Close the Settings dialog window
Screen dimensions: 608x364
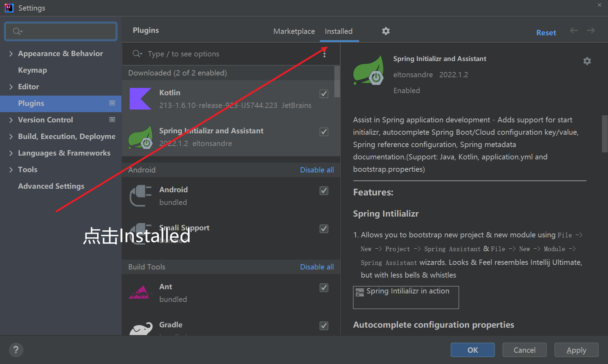coord(599,5)
